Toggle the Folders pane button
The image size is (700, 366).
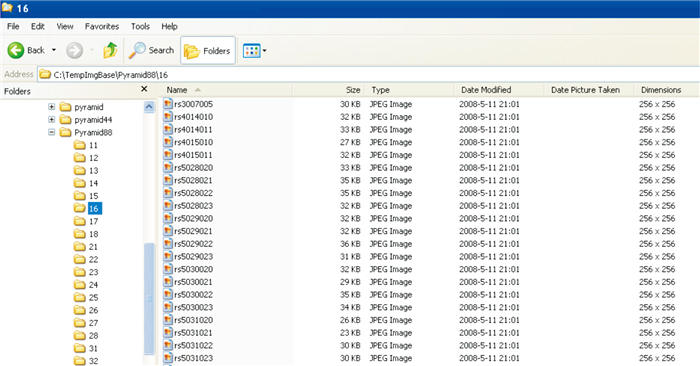(x=208, y=50)
